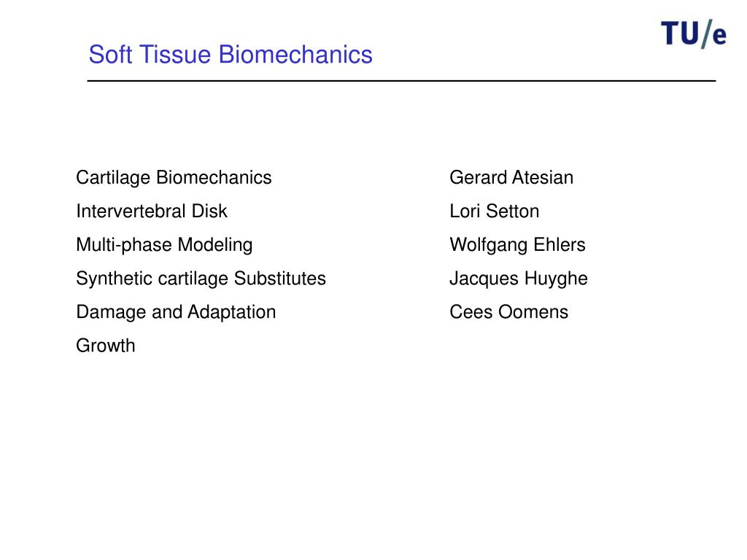Click the horizontal rule under the title
Screen dimensions: 747x560
click(401, 81)
